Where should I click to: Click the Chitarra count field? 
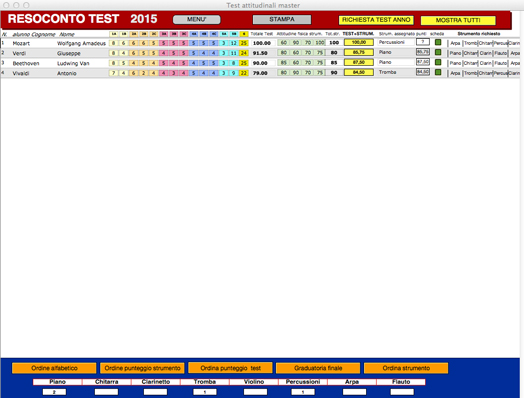point(106,392)
